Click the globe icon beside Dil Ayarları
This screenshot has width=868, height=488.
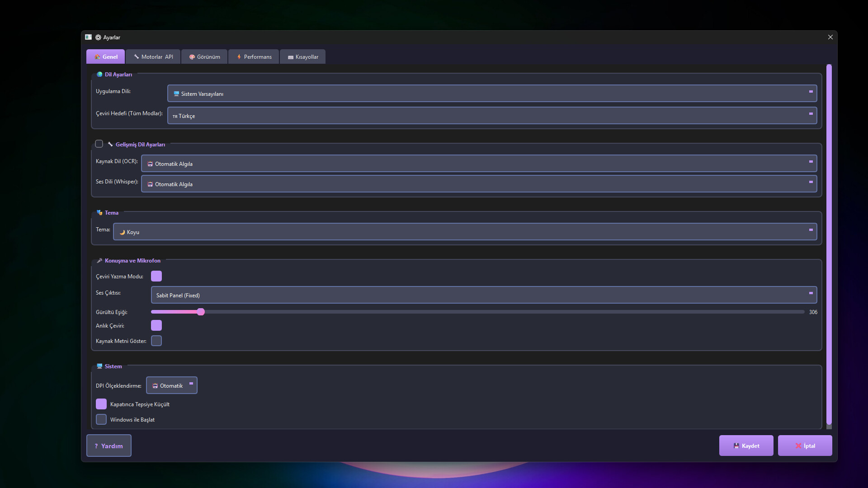(99, 75)
